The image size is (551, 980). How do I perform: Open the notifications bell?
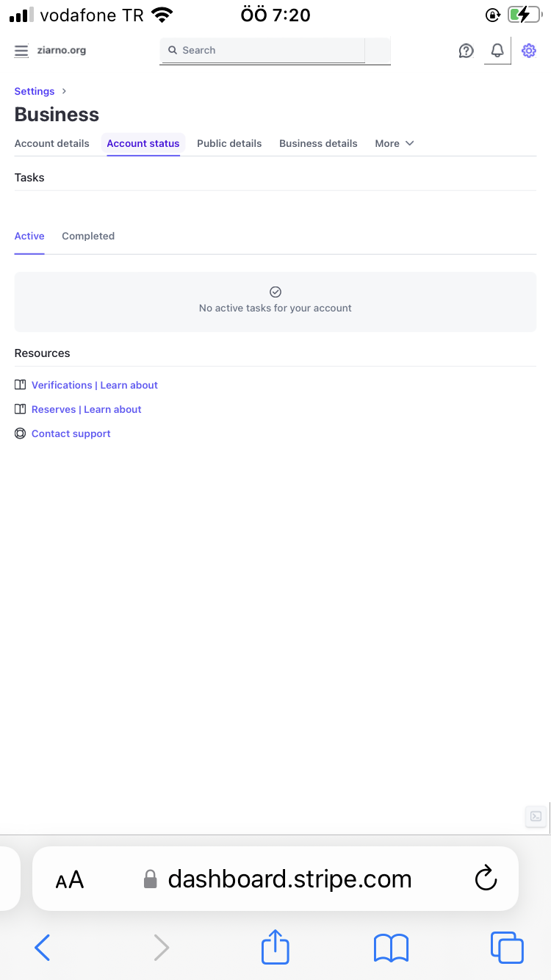(497, 50)
